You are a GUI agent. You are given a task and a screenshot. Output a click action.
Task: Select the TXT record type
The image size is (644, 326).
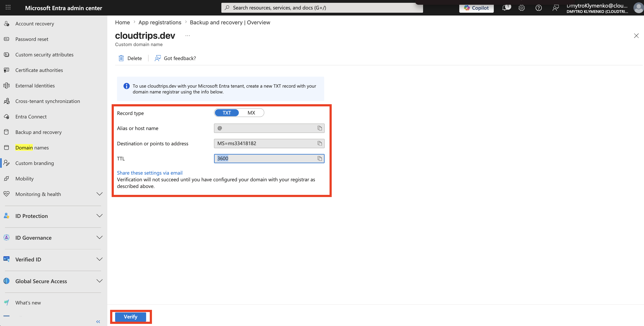pos(227,113)
